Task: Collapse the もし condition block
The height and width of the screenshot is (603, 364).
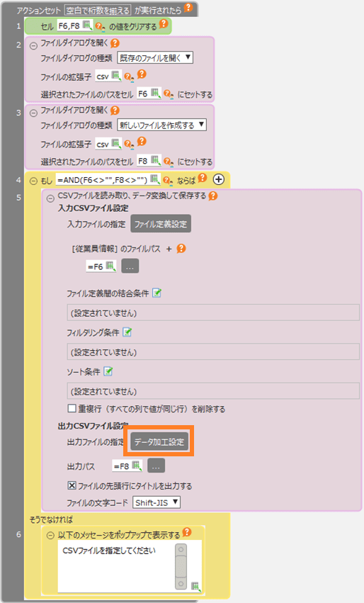Action: pyautogui.click(x=33, y=181)
